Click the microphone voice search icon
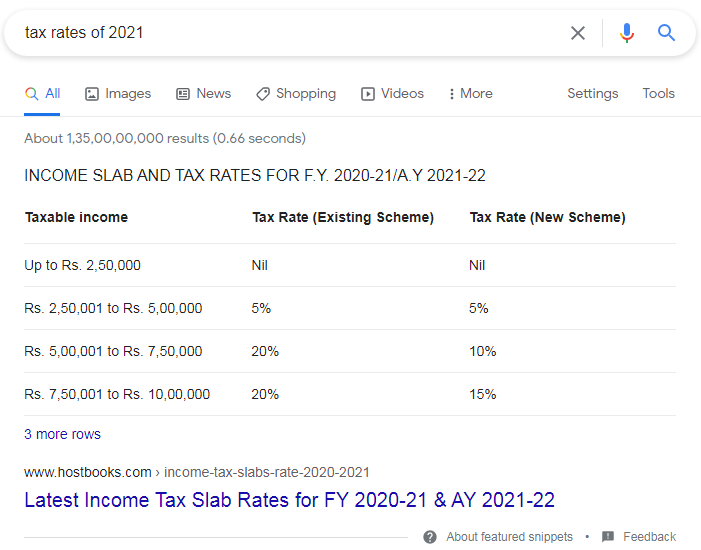 627,33
